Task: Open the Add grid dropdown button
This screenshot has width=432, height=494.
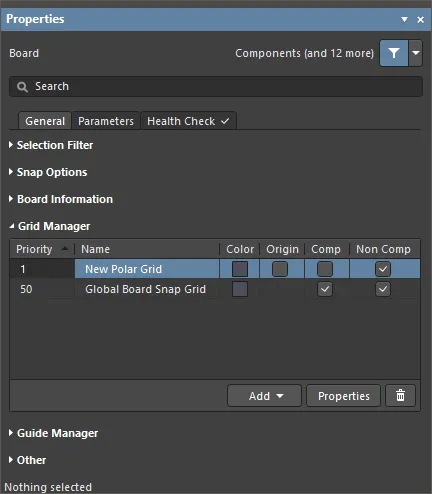Action: (x=265, y=396)
